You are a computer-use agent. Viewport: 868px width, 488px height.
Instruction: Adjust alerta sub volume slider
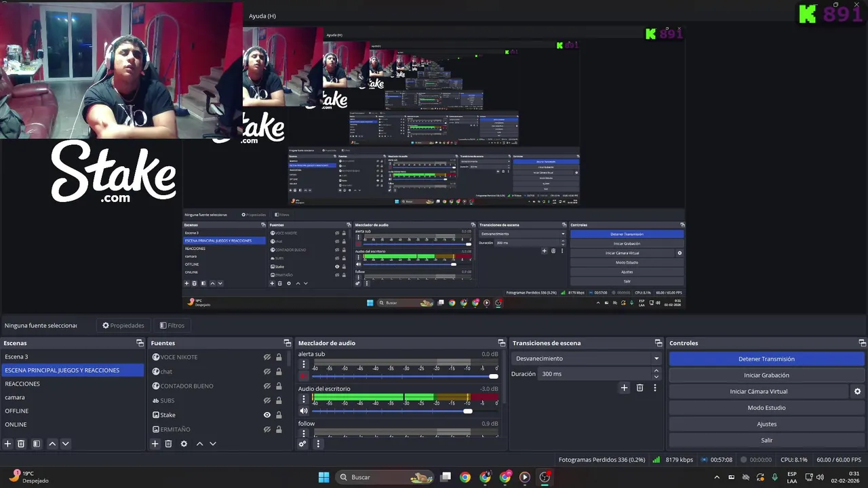tap(405, 376)
